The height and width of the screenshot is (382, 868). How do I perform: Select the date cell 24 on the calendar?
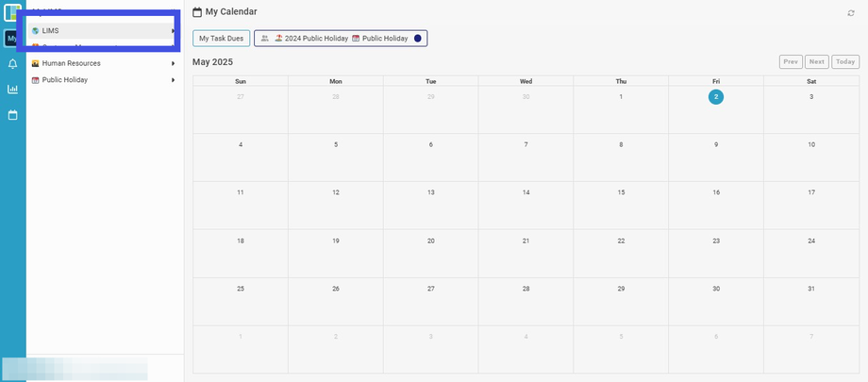pos(811,254)
